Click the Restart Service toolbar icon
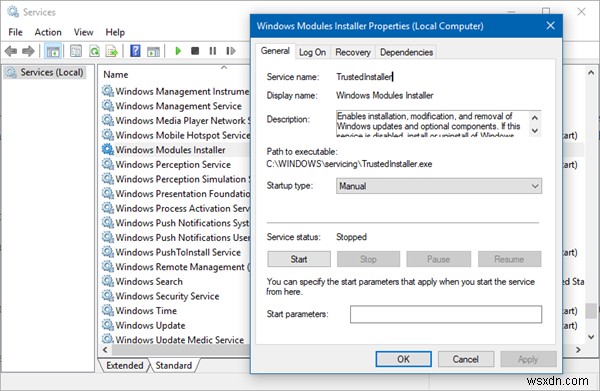Viewport: 600px width, 391px height. coord(231,51)
